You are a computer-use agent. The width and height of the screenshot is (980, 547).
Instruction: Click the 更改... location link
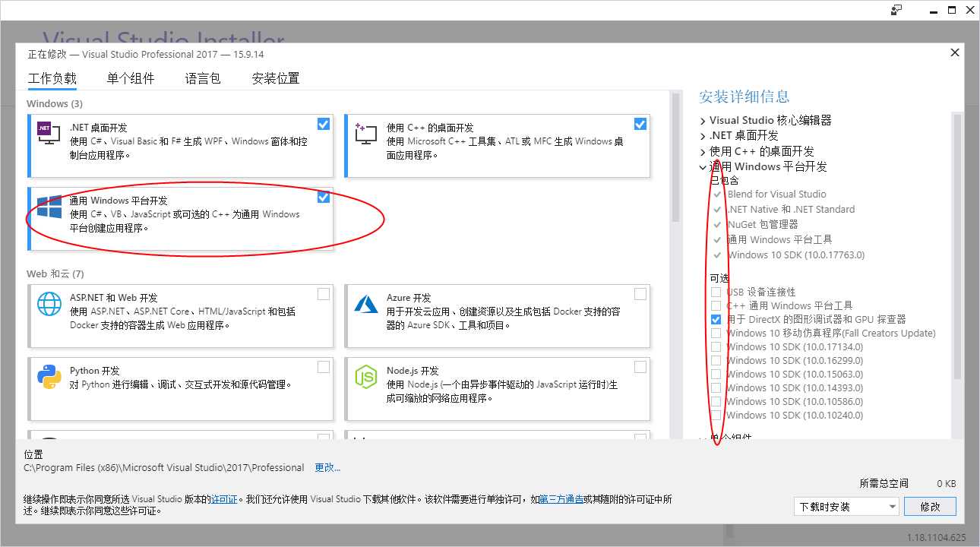tap(327, 468)
